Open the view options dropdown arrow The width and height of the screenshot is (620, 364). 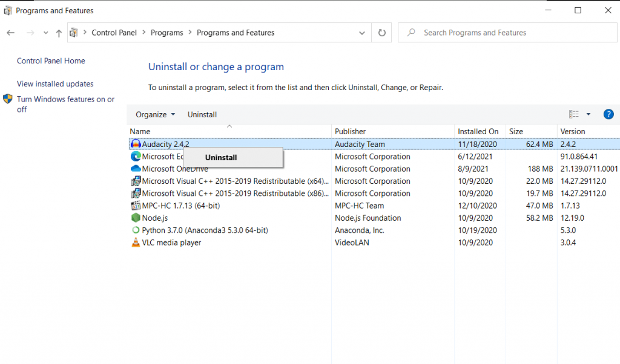click(x=589, y=114)
